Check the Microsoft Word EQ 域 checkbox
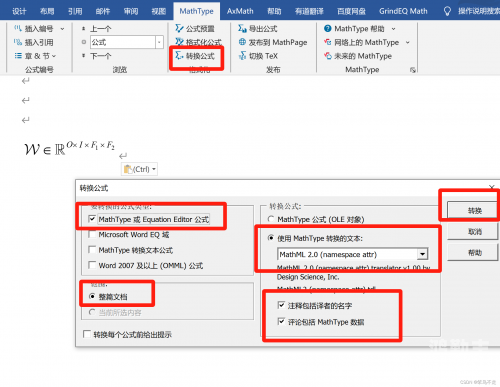 pyautogui.click(x=92, y=234)
